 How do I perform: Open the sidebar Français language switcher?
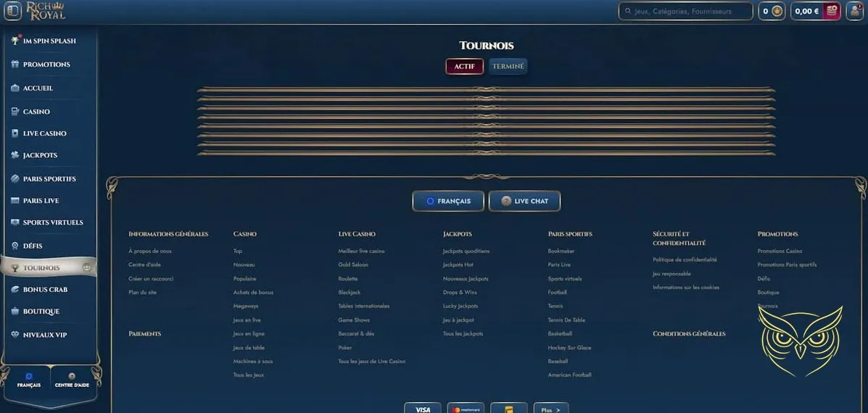point(29,380)
